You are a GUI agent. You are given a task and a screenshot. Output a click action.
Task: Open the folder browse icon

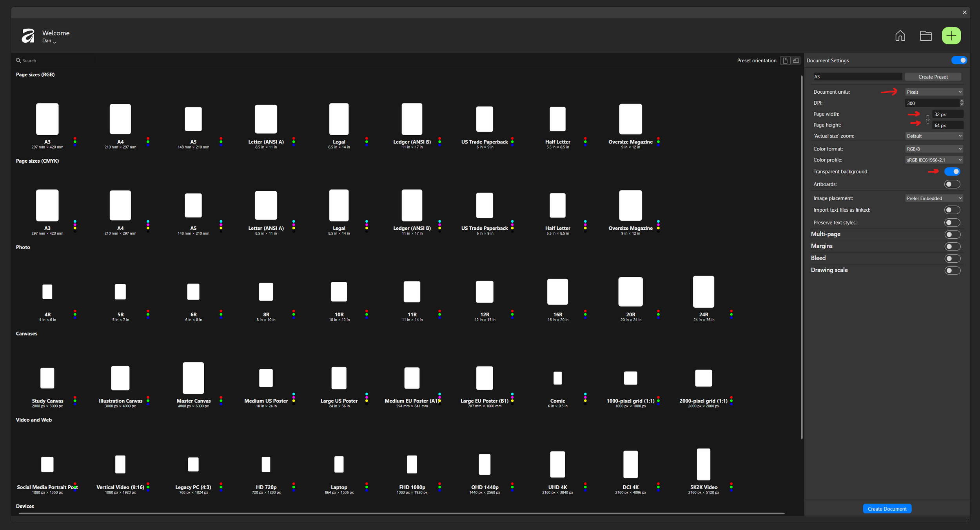click(x=926, y=36)
